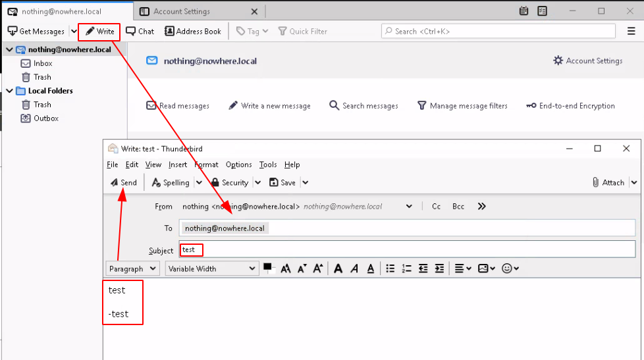The height and width of the screenshot is (360, 644).
Task: Click the Security button
Action: [x=230, y=183]
